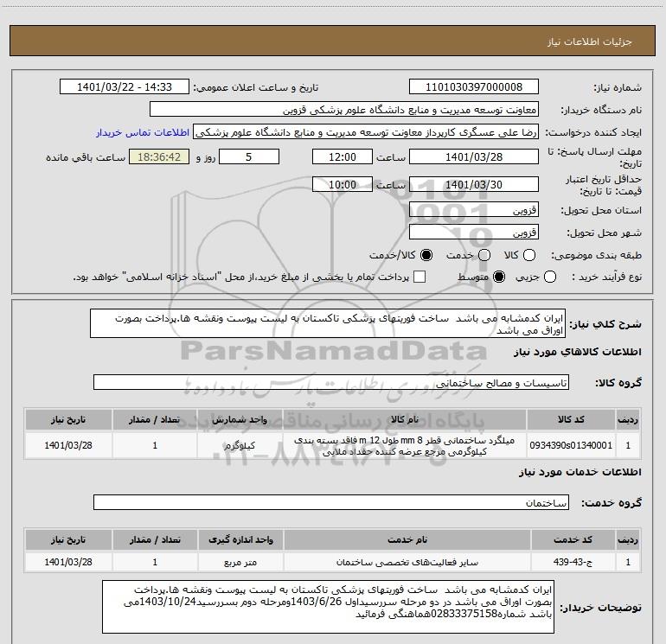The height and width of the screenshot is (644, 666).
Task: Select the خدمت radio button
Action: [484, 255]
